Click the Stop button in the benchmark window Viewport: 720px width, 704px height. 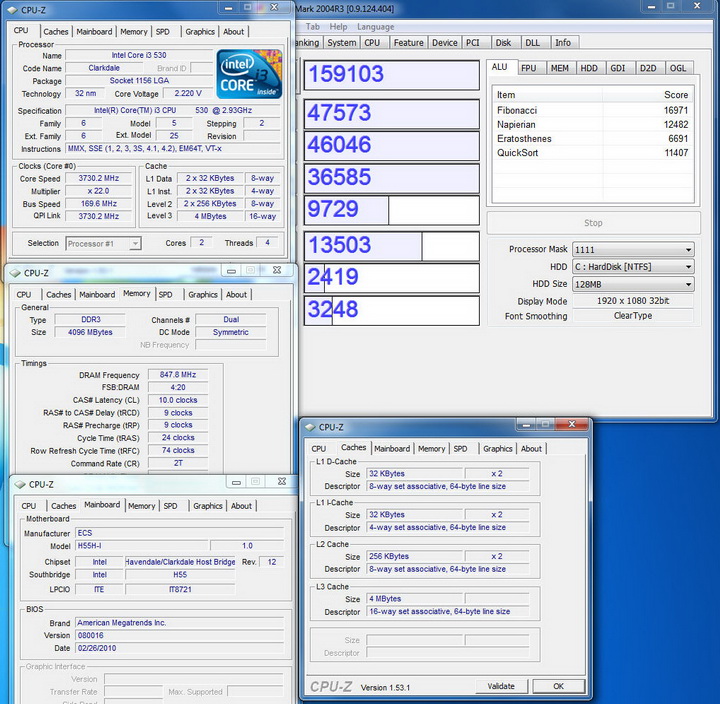pos(593,223)
